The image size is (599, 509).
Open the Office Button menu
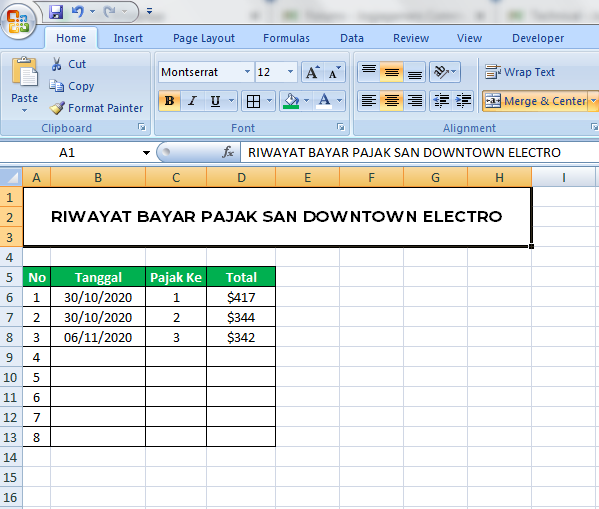18,21
